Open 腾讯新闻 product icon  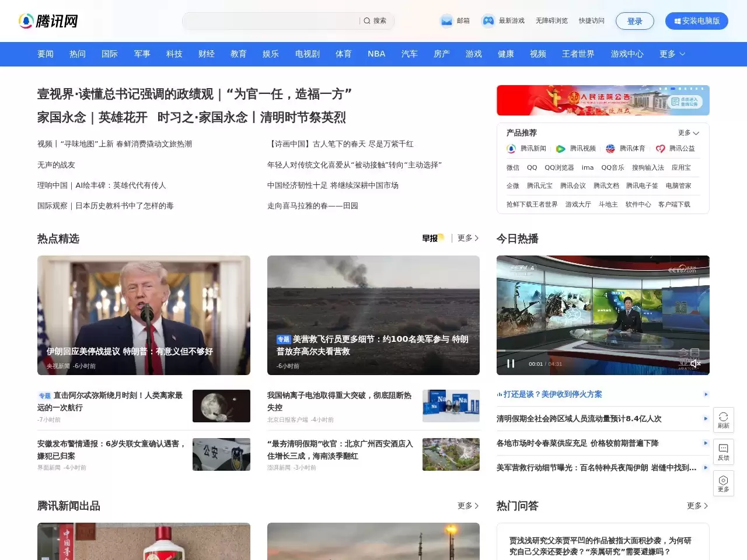[x=511, y=149]
